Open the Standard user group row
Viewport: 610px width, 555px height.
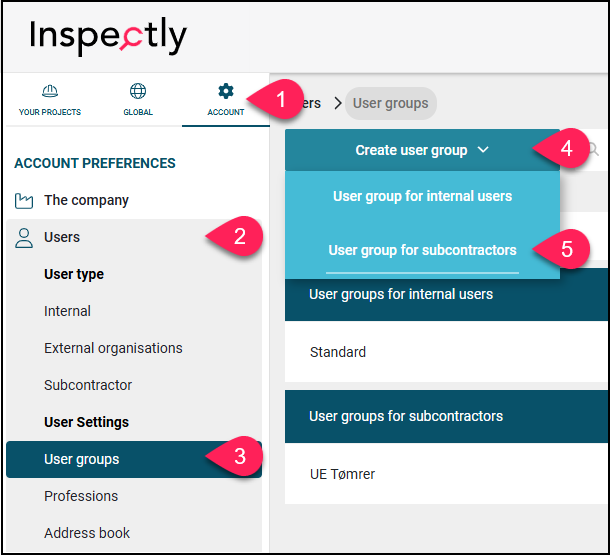pyautogui.click(x=447, y=352)
